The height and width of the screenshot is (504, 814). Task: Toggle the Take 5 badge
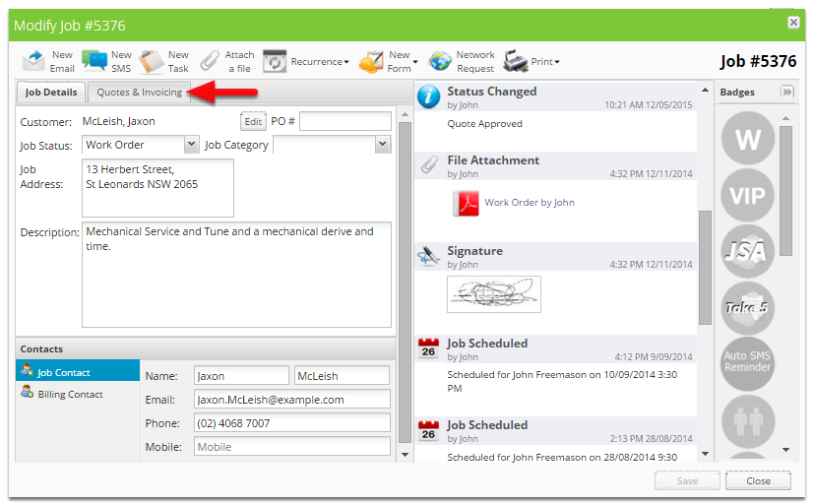747,308
